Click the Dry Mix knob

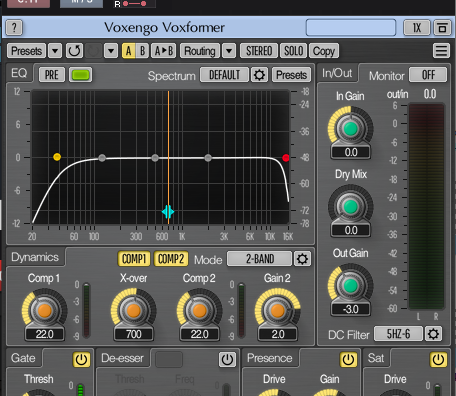point(350,207)
